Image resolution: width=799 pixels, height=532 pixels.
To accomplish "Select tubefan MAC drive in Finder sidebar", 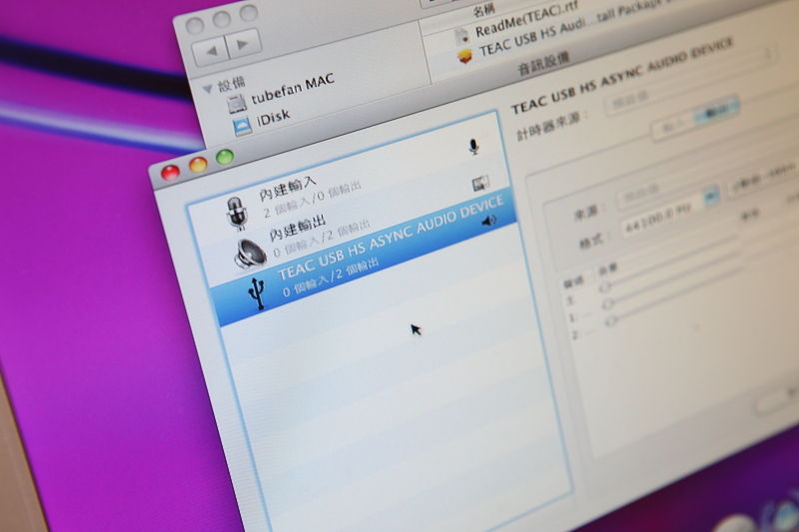I will click(x=292, y=90).
